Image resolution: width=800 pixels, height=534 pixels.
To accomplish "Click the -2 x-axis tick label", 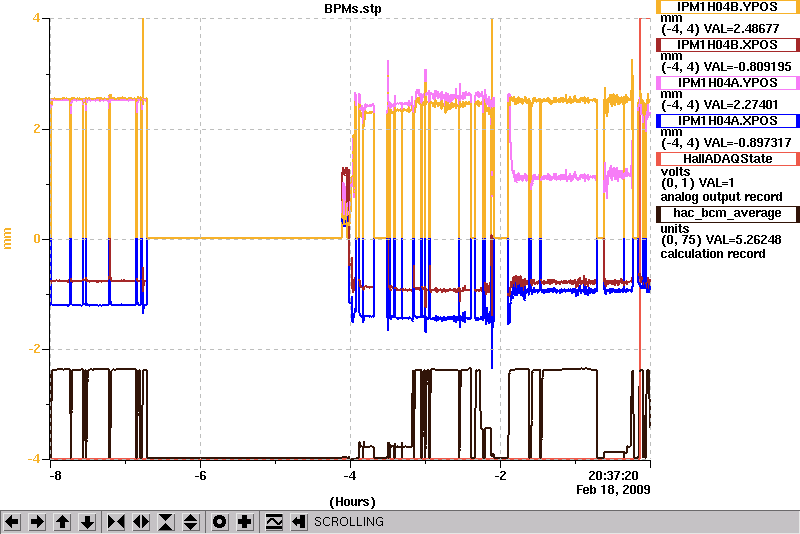I will (x=501, y=476).
